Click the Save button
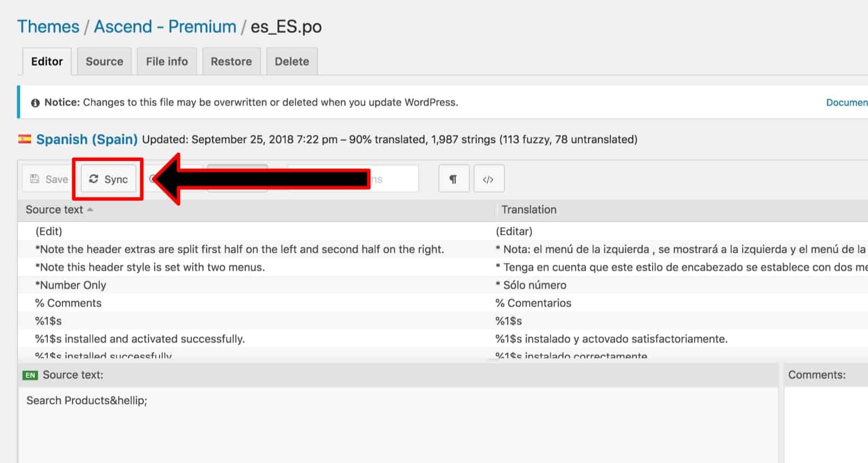Screen dimensions: 868x463 click(x=49, y=179)
